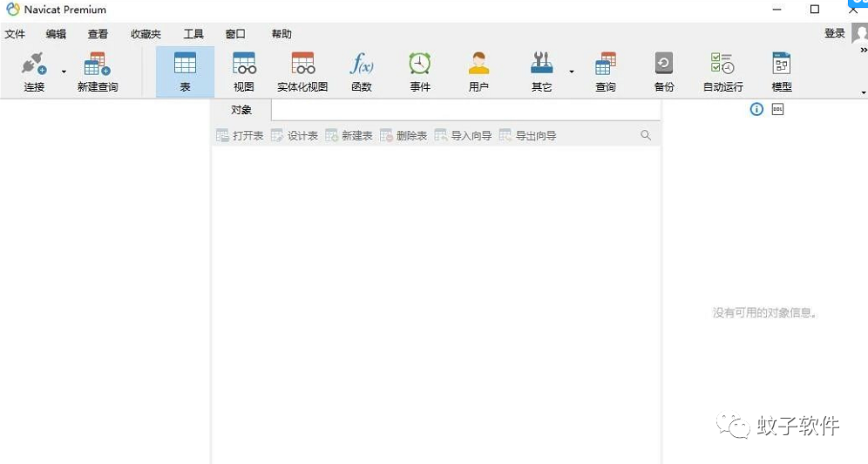Viewport: 868px width, 464px height.
Task: Open toolbar options dropdown arrow at right
Action: [x=865, y=92]
